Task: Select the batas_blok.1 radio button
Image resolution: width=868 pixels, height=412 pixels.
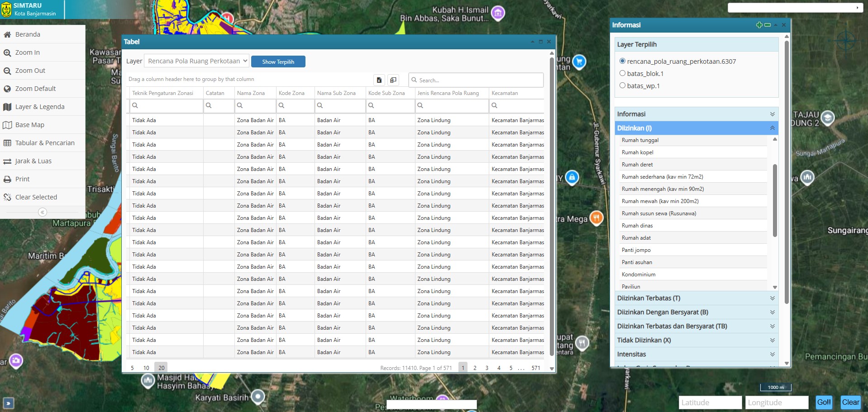Action: pos(622,73)
